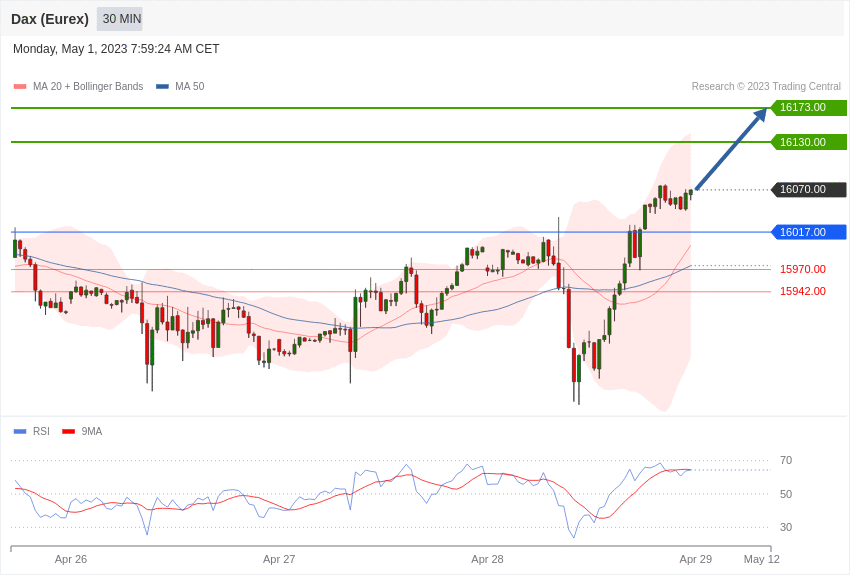Viewport: 850px width, 576px height.
Task: Select the 16173.00 resistance price tag
Action: click(x=808, y=107)
